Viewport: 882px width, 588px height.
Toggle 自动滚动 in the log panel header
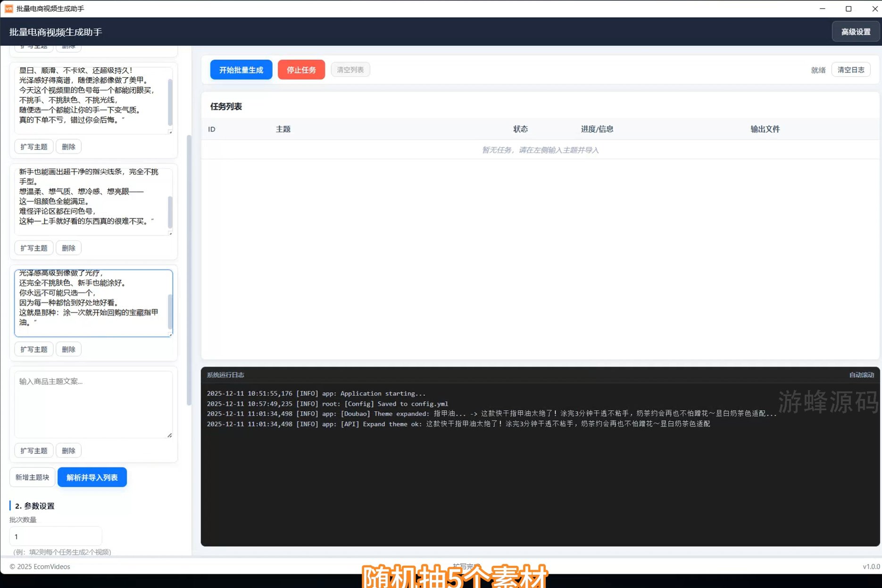tap(861, 375)
